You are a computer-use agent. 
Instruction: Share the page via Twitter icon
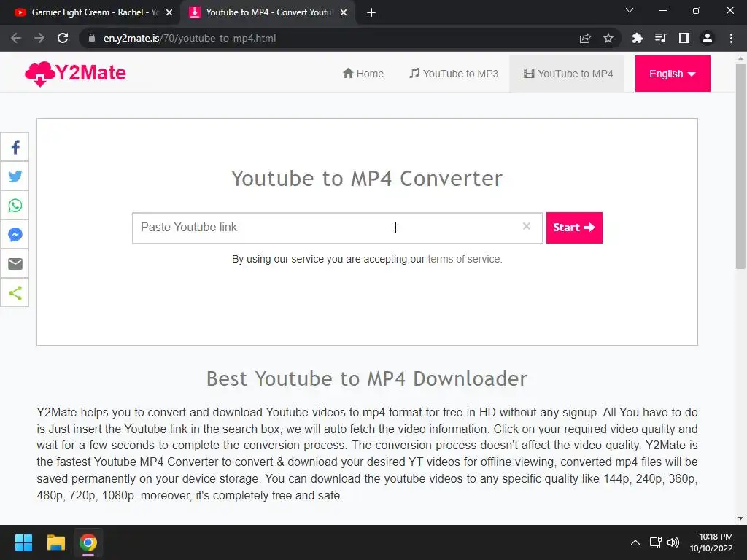coord(15,176)
